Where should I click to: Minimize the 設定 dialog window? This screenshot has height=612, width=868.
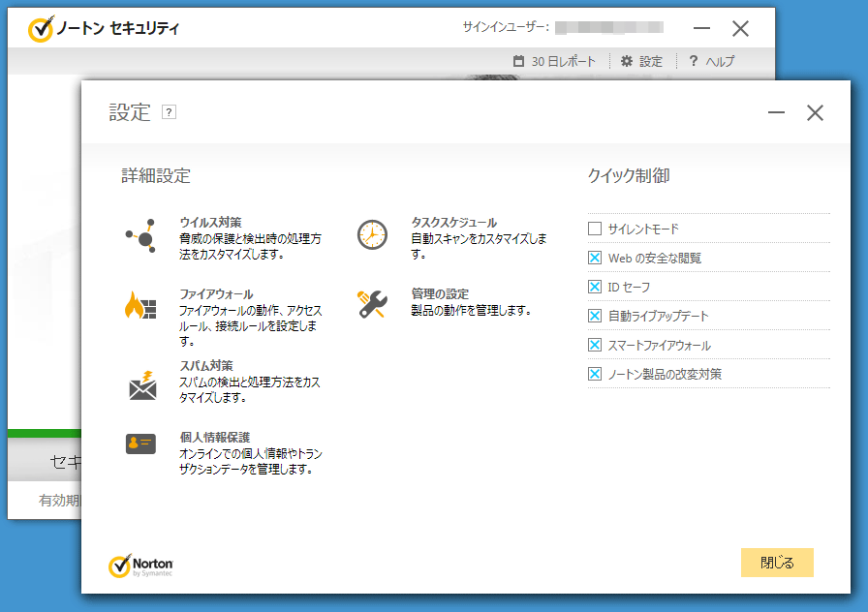click(x=776, y=113)
